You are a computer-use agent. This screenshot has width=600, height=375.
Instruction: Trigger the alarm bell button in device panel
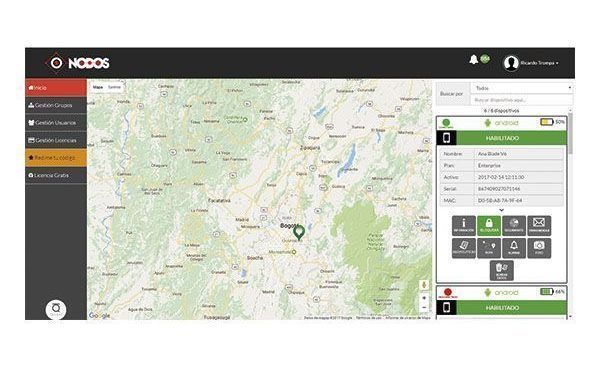(514, 248)
